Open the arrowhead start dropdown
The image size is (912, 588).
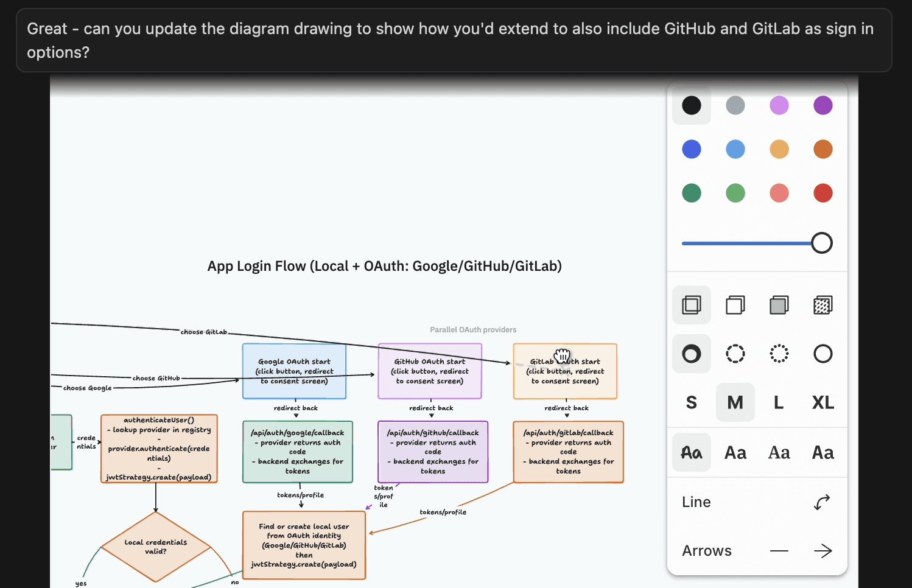(x=779, y=551)
